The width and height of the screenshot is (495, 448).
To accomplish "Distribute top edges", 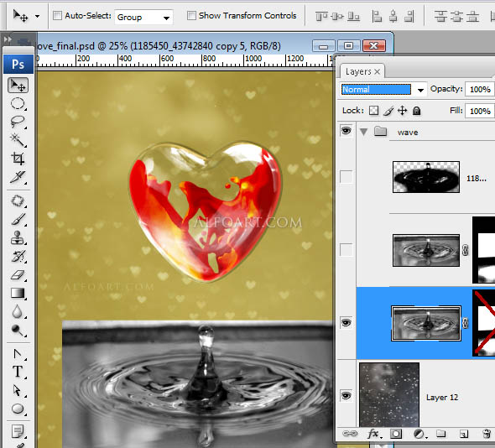I will click(440, 16).
